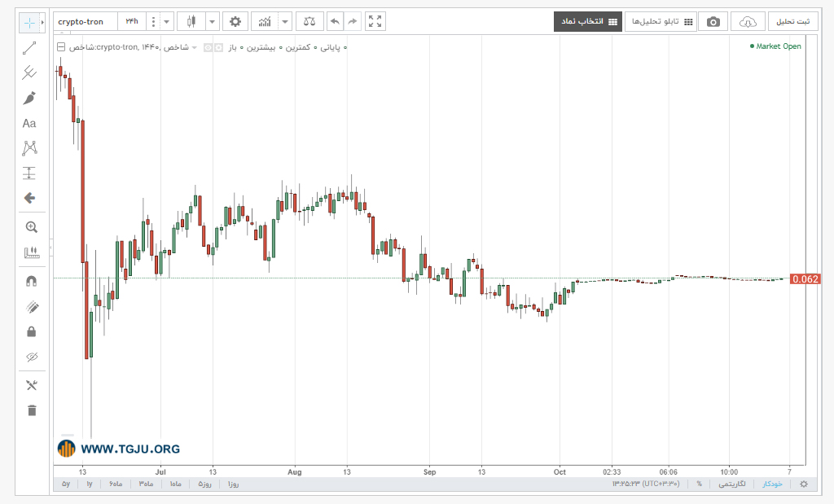Expand the time interval dropdown arrow
This screenshot has width=834, height=504.
pos(166,22)
